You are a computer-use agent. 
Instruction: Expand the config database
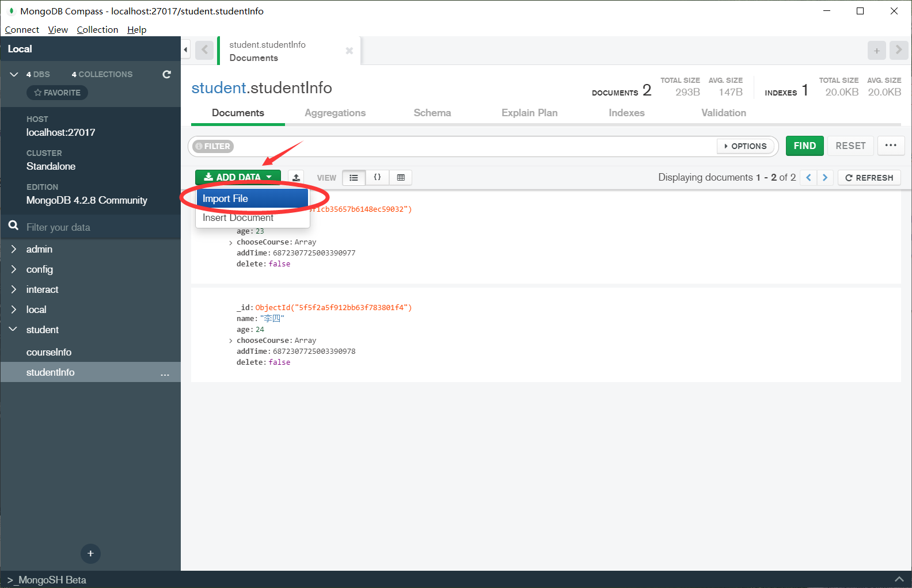[x=14, y=269]
